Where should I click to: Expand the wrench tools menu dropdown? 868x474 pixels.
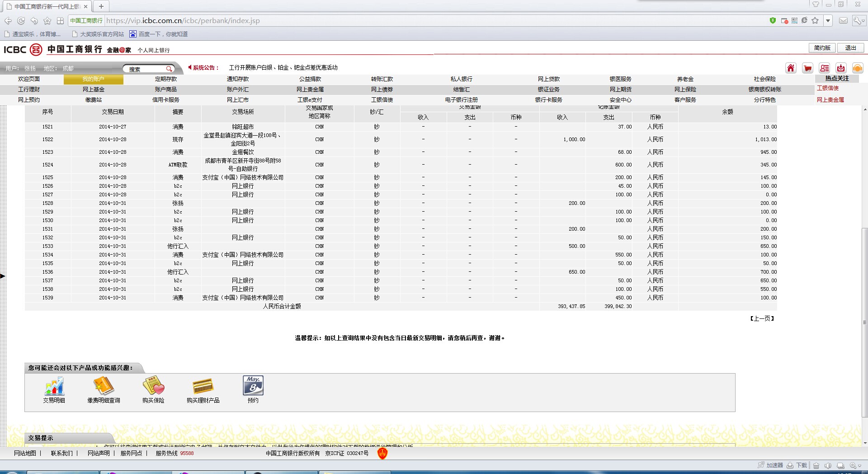(863, 21)
